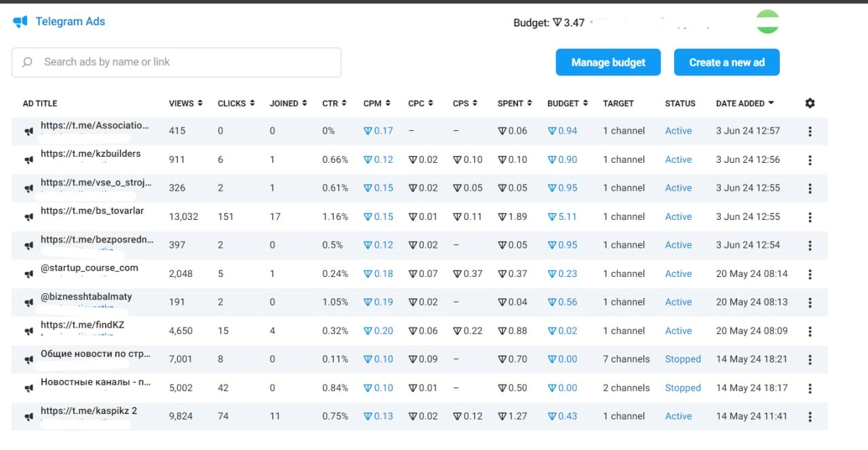Sort table by CPC column
868x450 pixels.
(x=420, y=103)
